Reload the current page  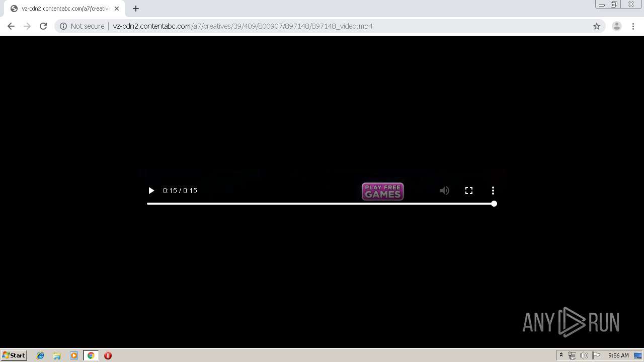(43, 26)
